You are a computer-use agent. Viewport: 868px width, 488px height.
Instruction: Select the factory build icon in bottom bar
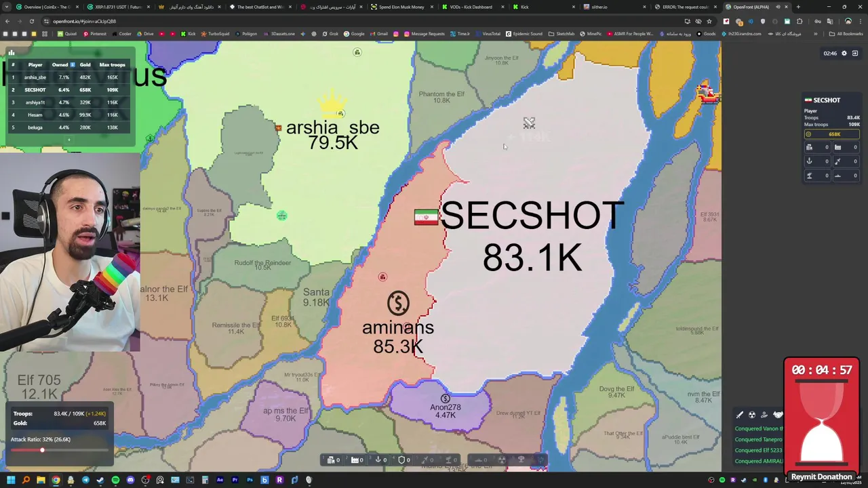coord(355,460)
